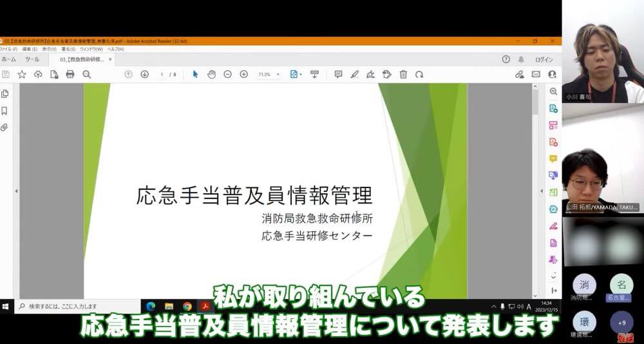
Task: Open the ウィンドウ(W) menu
Action: (x=91, y=49)
